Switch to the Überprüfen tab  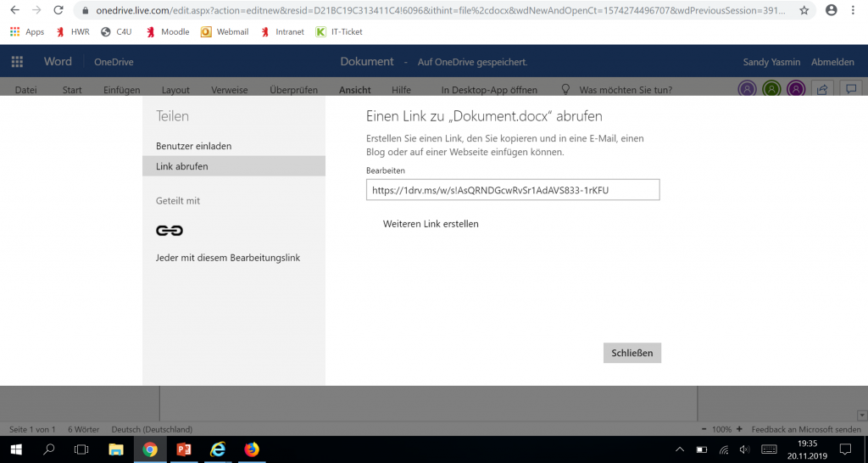coord(293,90)
